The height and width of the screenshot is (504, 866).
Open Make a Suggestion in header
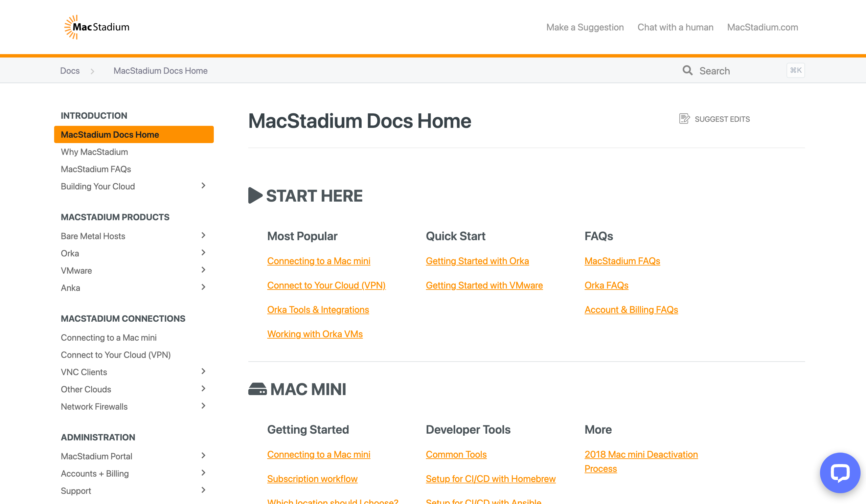[x=585, y=27]
